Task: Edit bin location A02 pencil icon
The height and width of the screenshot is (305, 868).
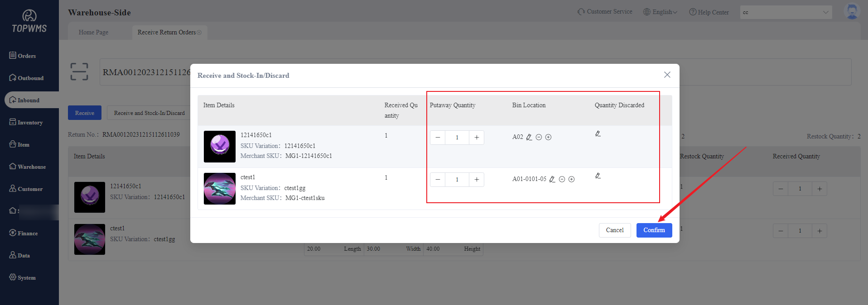Action: coord(529,137)
